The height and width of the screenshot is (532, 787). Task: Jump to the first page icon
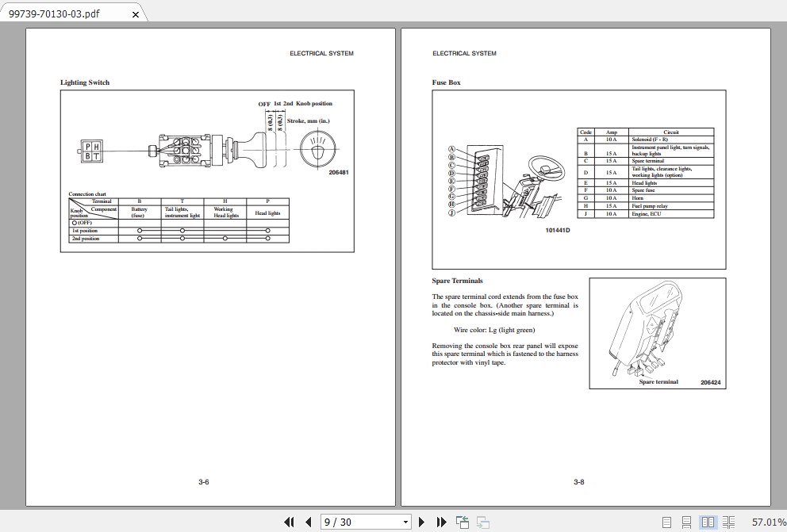pyautogui.click(x=290, y=522)
